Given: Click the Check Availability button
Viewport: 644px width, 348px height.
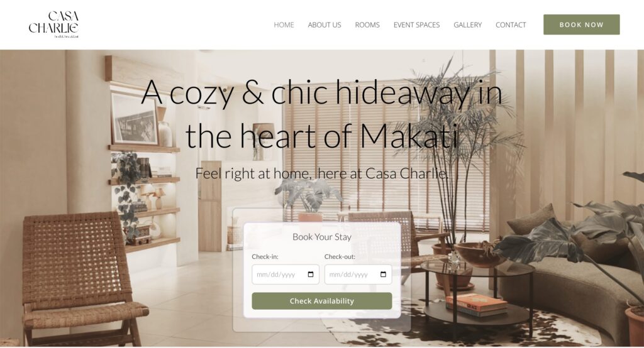Looking at the screenshot, I should (x=321, y=301).
